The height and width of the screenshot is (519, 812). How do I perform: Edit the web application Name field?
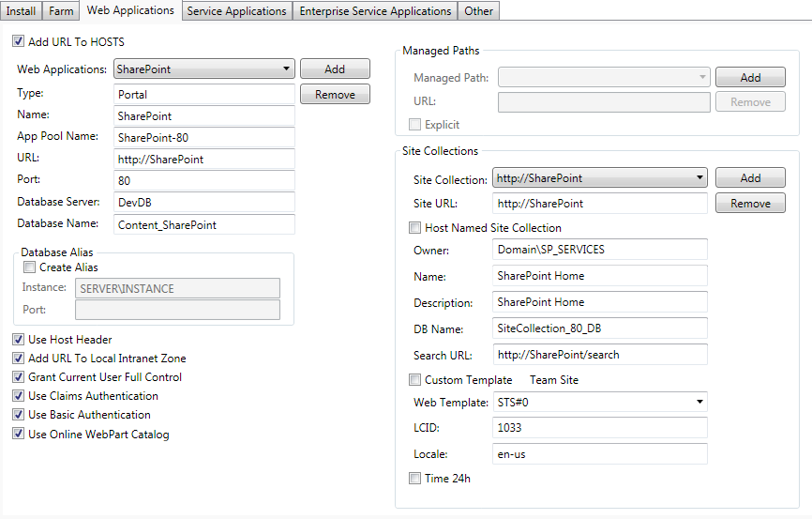pos(204,116)
